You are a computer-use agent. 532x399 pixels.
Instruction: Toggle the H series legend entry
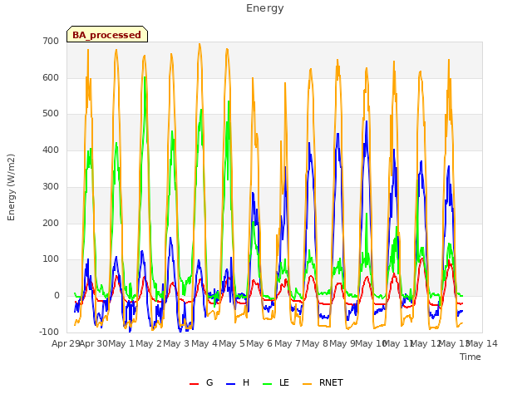point(238,382)
